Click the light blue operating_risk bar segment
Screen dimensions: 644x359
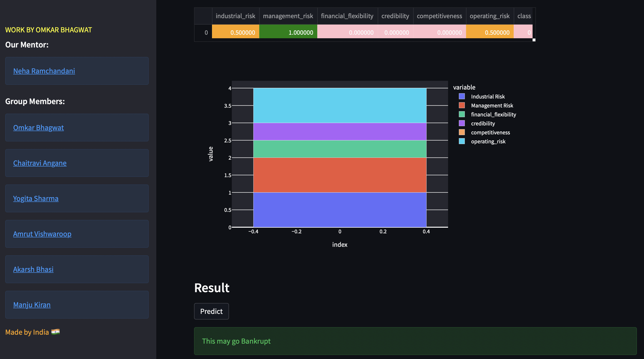click(339, 105)
